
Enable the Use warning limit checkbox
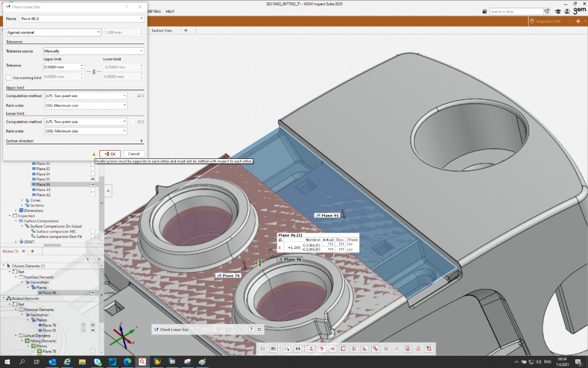(8, 78)
